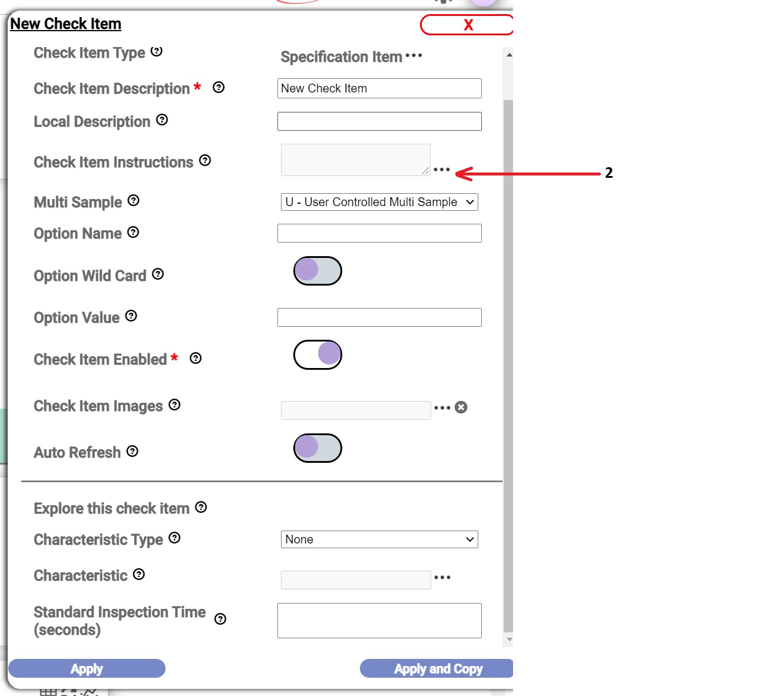Close the New Check Item dialog with X
Viewport: 784px width, 696px height.
[x=467, y=25]
